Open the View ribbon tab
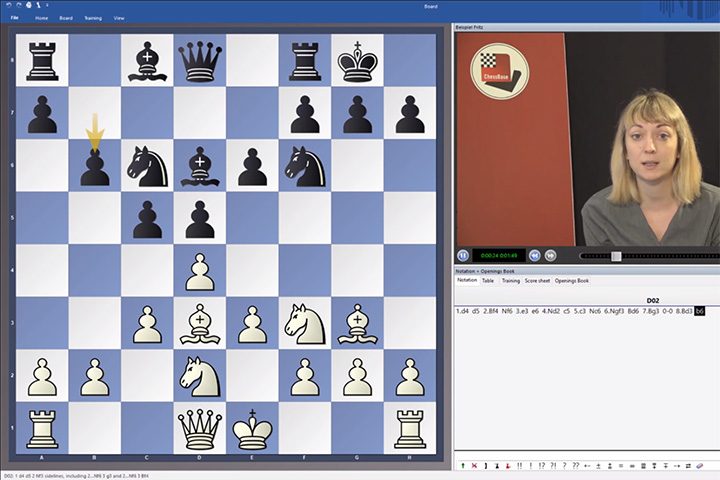720x480 pixels. [x=119, y=18]
